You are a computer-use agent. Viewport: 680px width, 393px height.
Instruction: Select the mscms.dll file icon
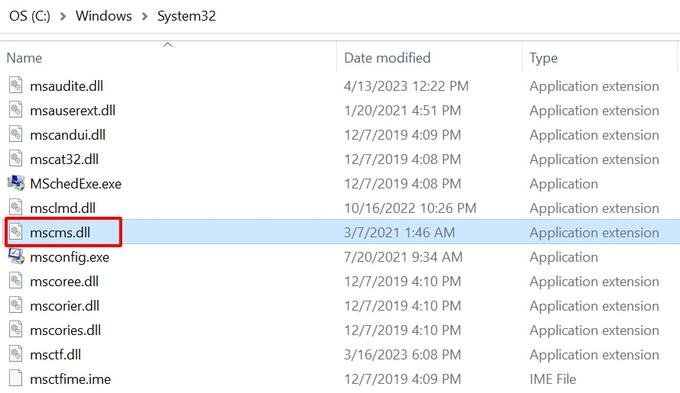16,232
